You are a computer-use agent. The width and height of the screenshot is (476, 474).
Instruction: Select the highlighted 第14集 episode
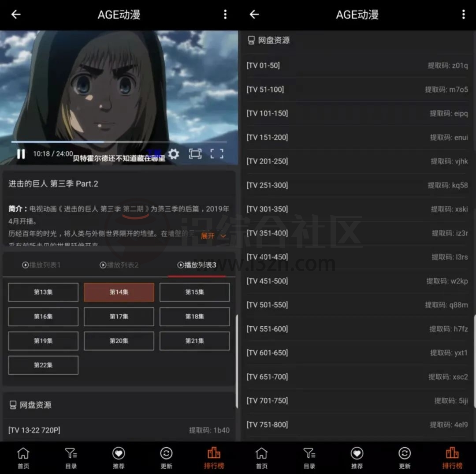tap(119, 292)
